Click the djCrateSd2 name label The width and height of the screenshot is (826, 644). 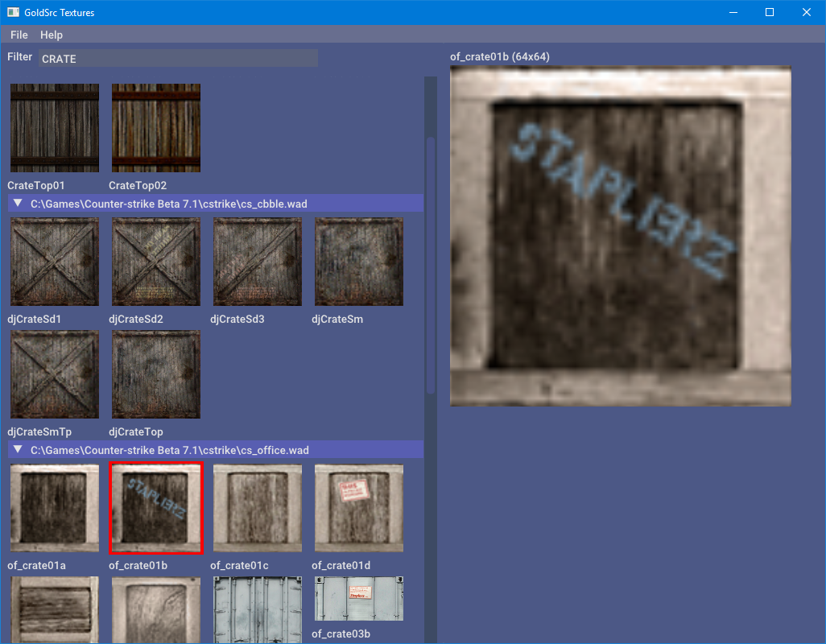[x=136, y=319]
